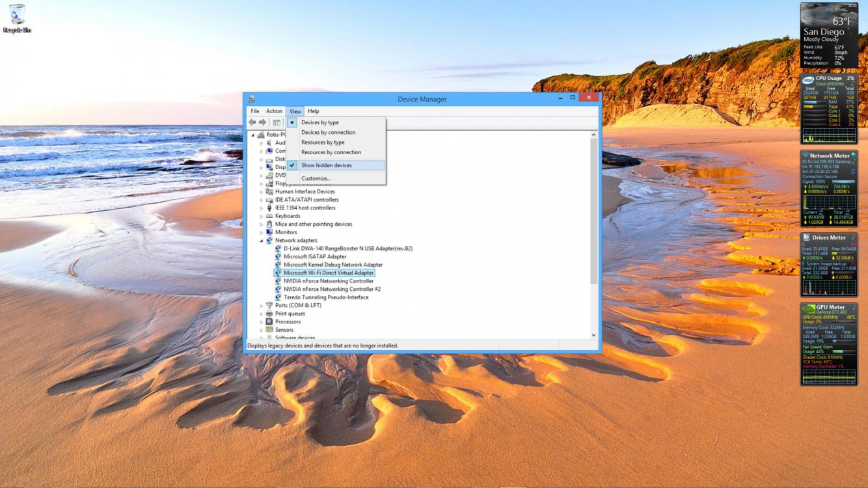Close the open View menu
868x488 pixels.
(295, 111)
